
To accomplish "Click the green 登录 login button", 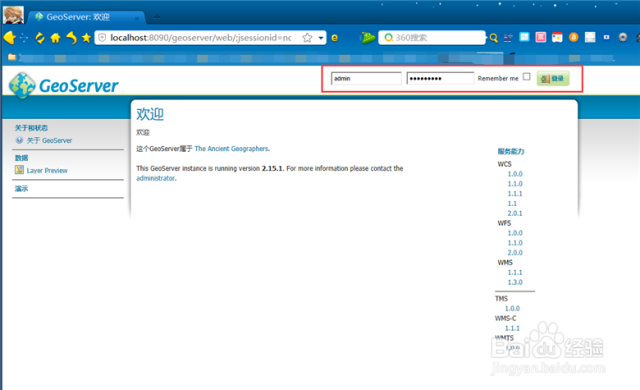I will click(553, 78).
